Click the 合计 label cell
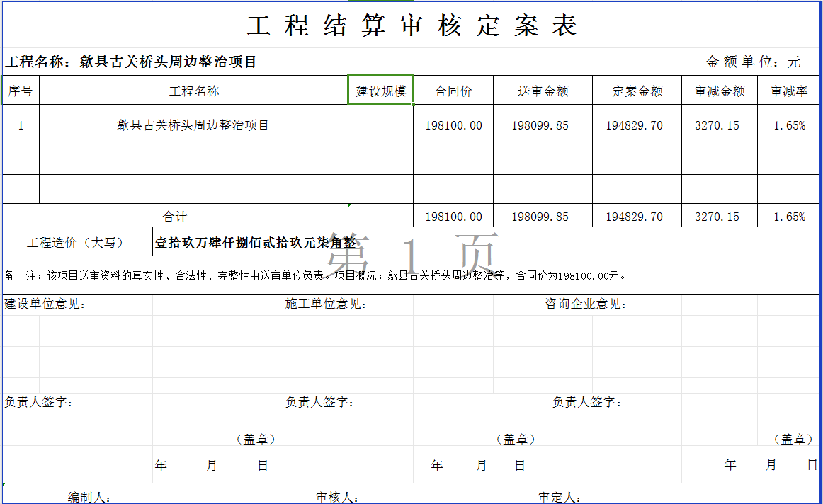 pos(175,217)
